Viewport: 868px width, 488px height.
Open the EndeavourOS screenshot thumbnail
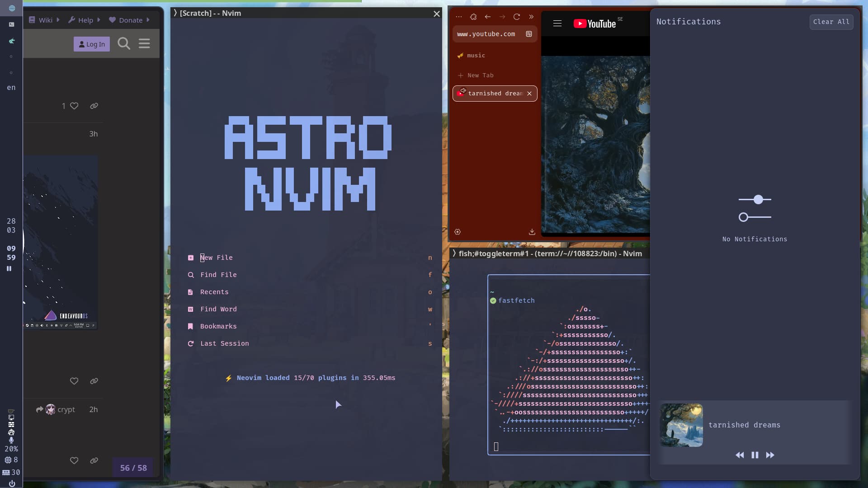pyautogui.click(x=61, y=242)
